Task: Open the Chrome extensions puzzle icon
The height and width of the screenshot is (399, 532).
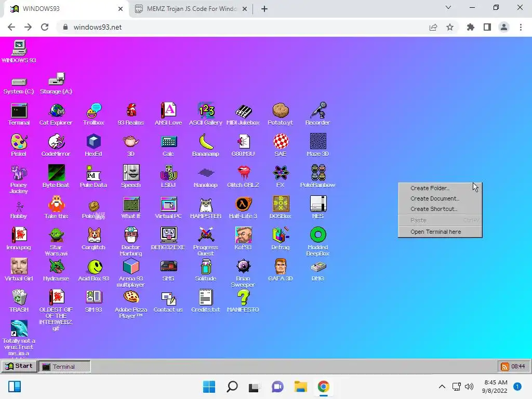Action: click(x=471, y=27)
